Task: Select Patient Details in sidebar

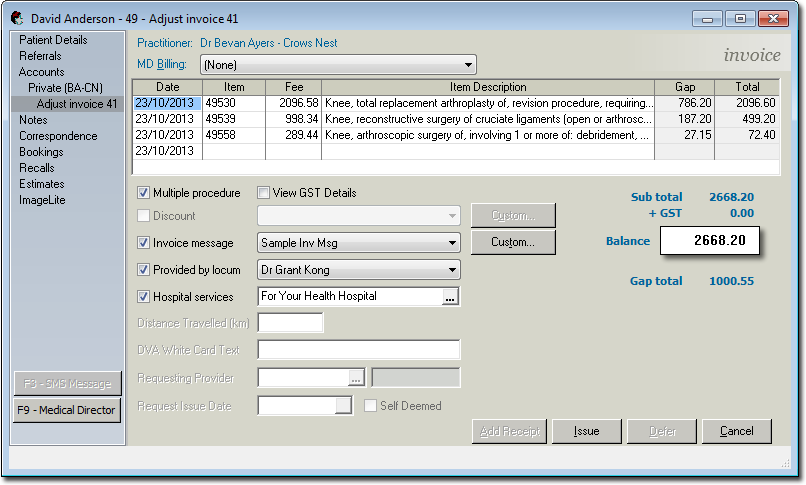Action: [x=53, y=40]
